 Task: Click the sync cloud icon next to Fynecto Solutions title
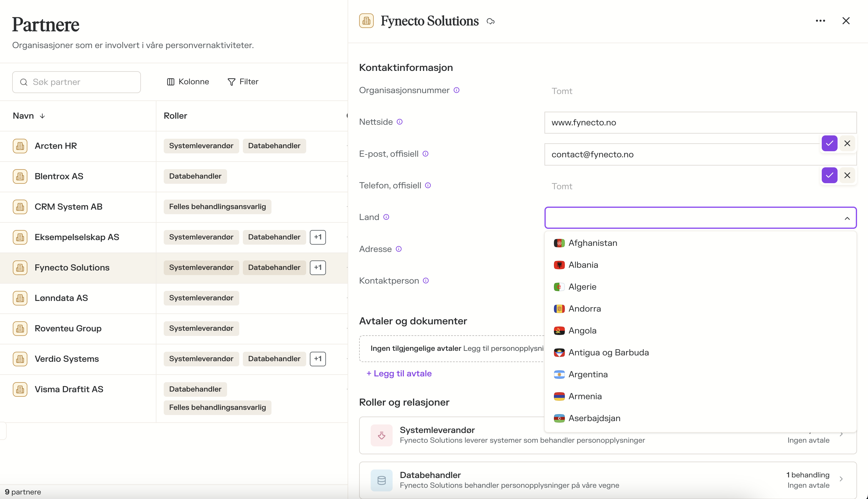point(491,21)
